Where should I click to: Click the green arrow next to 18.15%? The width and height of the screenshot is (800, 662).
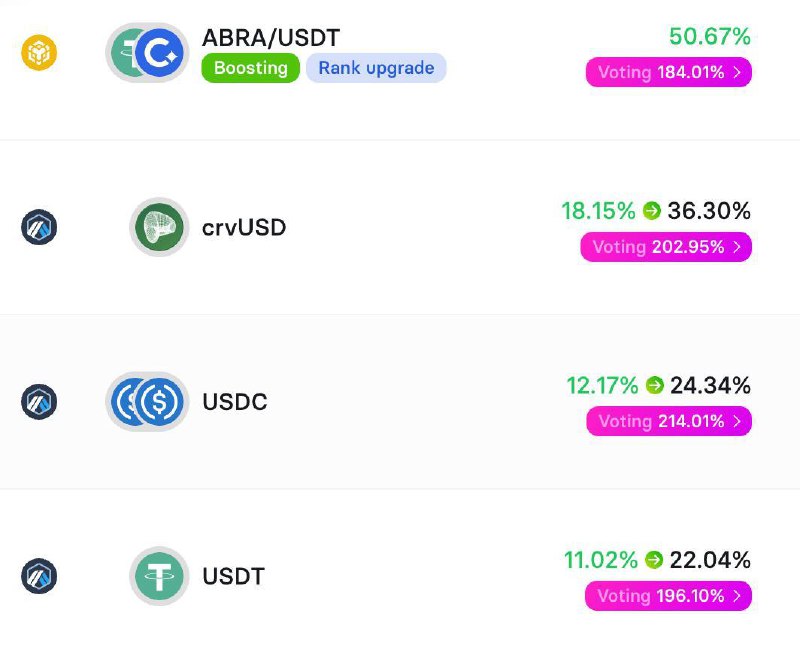coord(652,210)
